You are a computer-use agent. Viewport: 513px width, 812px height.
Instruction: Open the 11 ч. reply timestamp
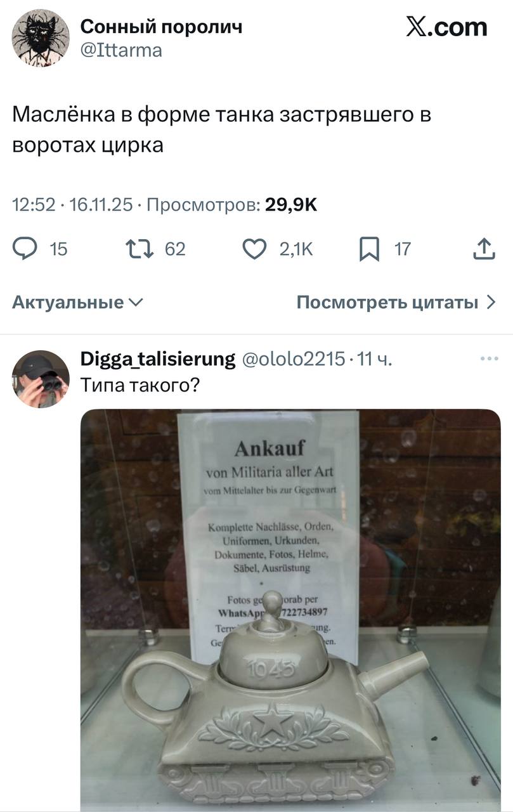point(375,360)
